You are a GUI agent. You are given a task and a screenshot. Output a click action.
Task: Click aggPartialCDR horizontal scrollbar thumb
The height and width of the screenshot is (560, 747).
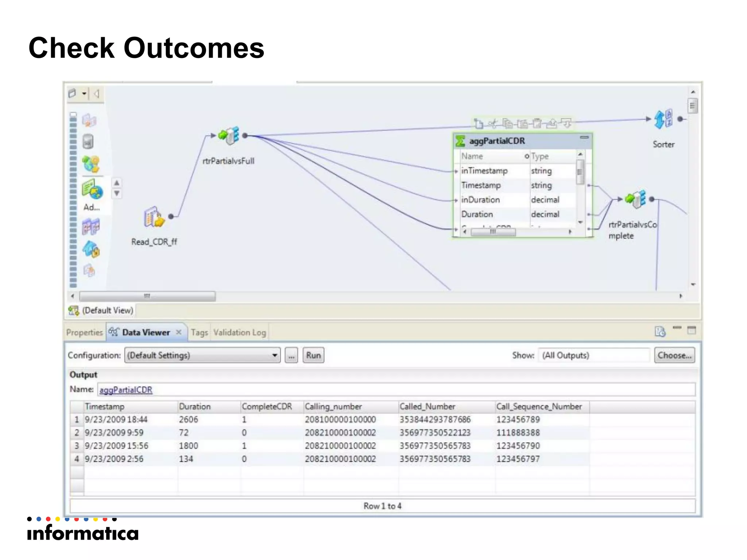tap(493, 232)
